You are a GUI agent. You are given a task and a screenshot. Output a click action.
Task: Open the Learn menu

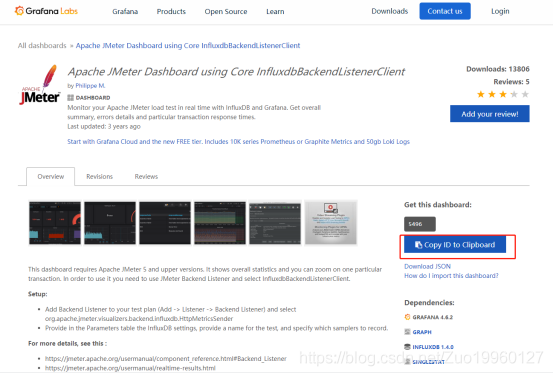pyautogui.click(x=275, y=12)
